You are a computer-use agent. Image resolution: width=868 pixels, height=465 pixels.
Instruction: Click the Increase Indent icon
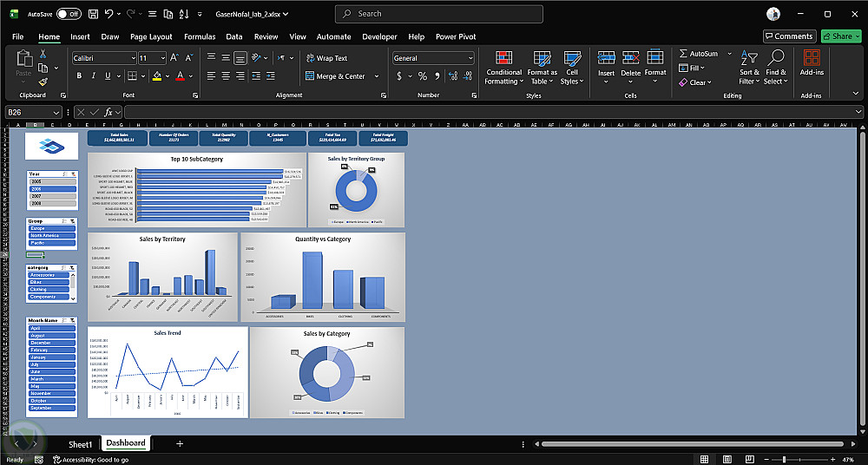[x=270, y=75]
